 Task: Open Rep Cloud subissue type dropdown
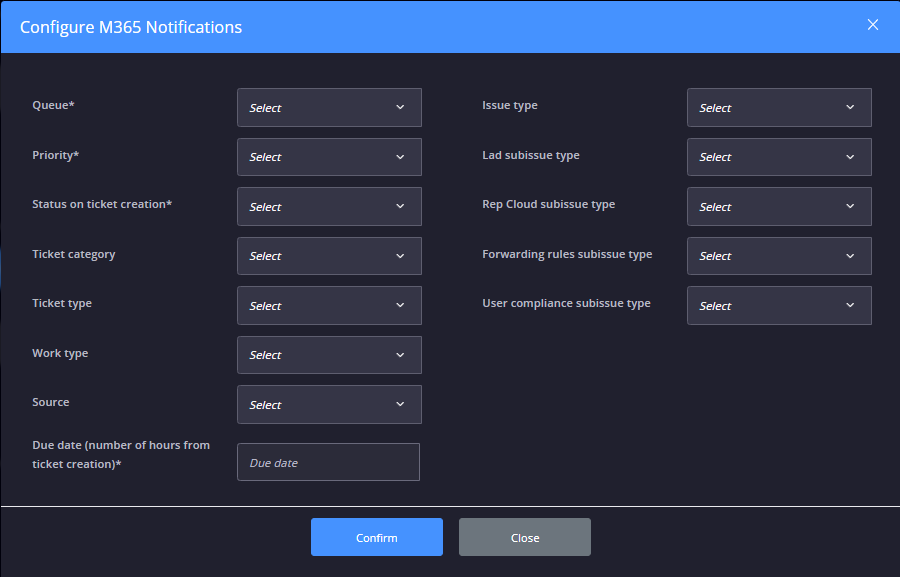click(x=779, y=206)
